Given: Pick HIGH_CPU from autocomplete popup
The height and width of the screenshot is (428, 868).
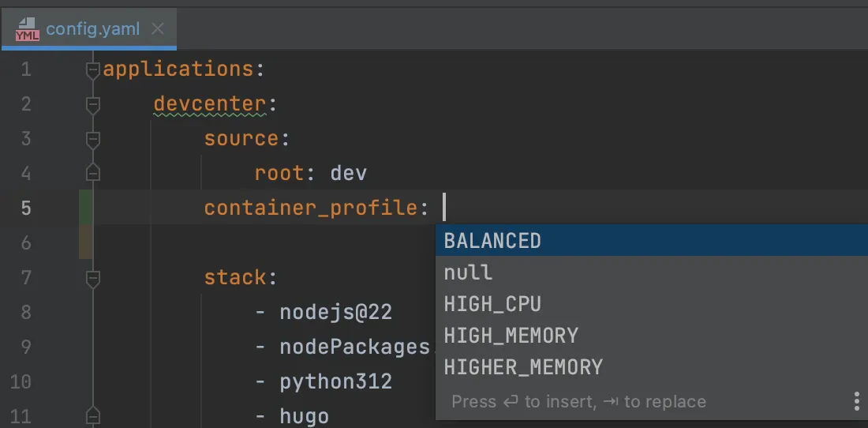Looking at the screenshot, I should pyautogui.click(x=652, y=304).
